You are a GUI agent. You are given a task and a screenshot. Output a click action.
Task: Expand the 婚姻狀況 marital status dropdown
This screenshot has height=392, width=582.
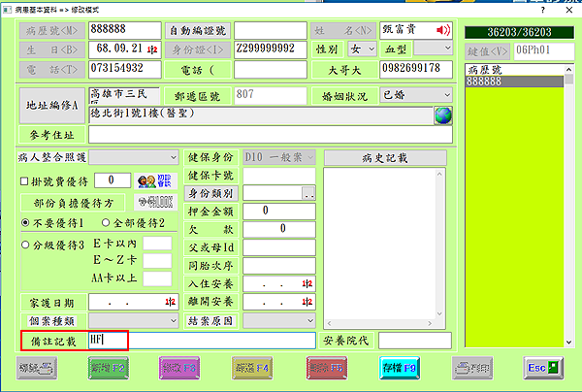pyautogui.click(x=445, y=95)
